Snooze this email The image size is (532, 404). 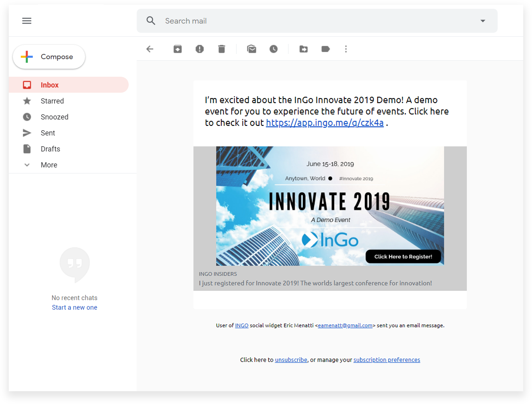[273, 49]
